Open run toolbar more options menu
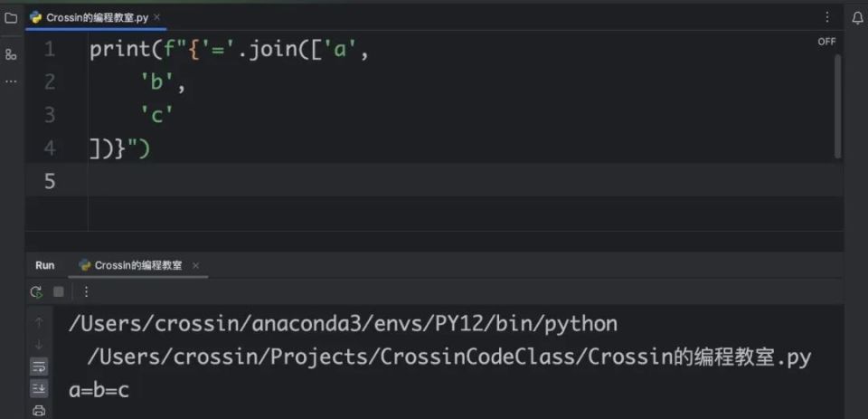This screenshot has width=868, height=419. 86,291
